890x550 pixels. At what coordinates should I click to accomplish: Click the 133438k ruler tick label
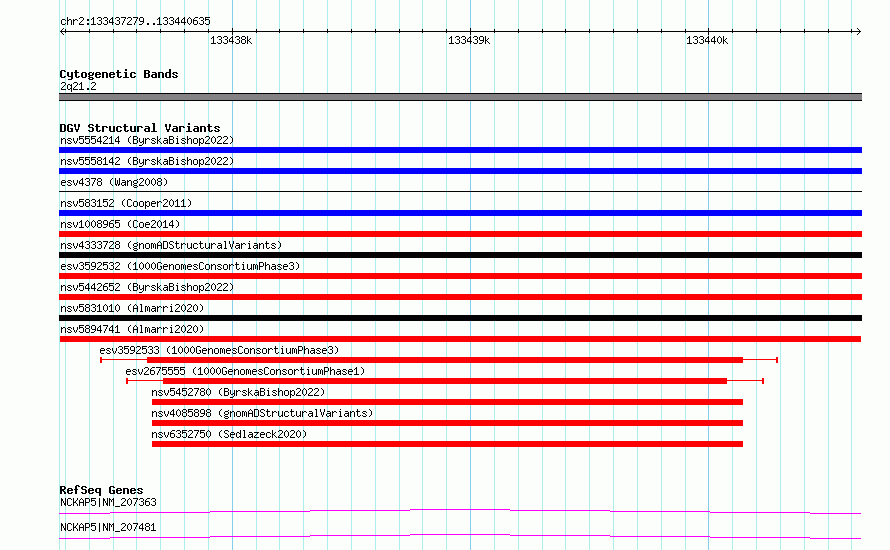tap(231, 40)
